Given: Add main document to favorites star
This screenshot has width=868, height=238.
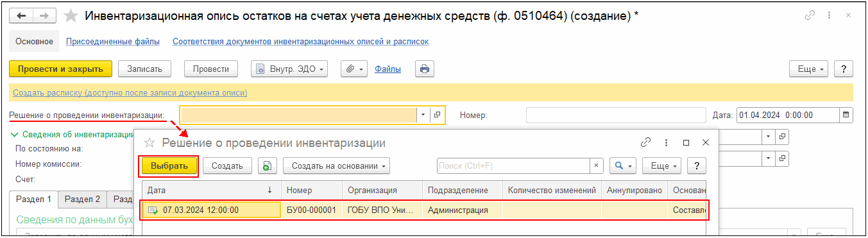Looking at the screenshot, I should [71, 15].
